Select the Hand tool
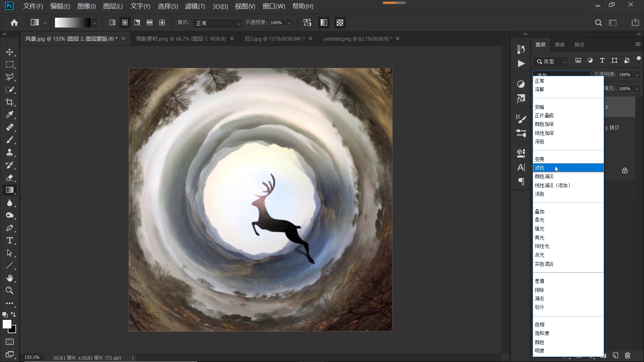644x362 pixels. [x=10, y=278]
